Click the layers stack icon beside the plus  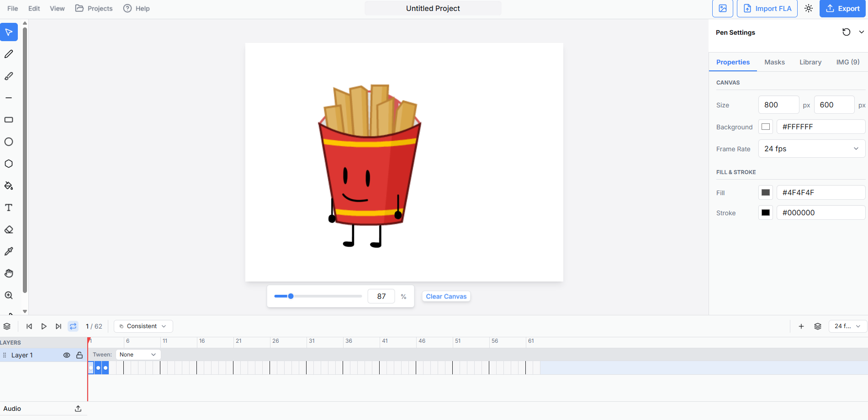tap(818, 326)
